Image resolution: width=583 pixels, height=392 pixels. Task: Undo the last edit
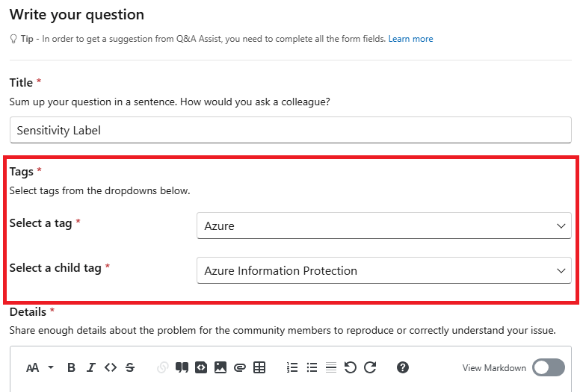(x=351, y=367)
